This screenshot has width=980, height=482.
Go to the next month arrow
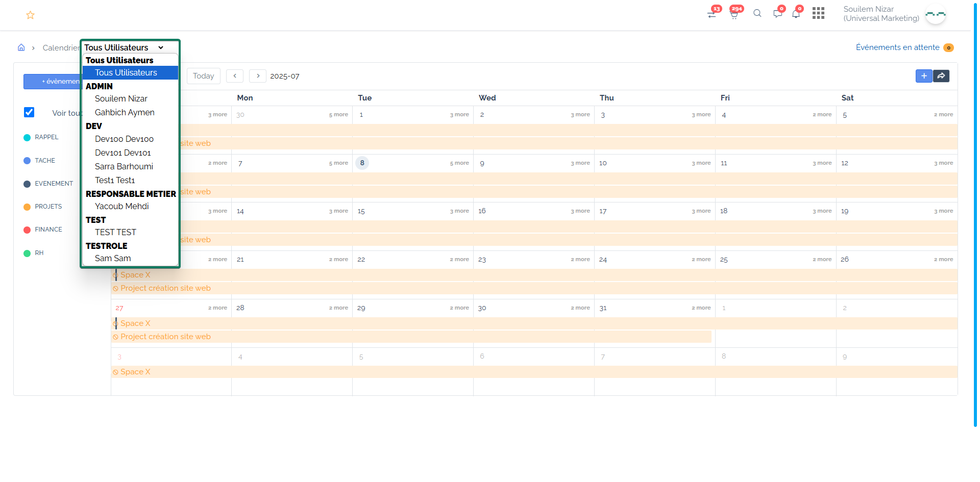[x=258, y=76]
